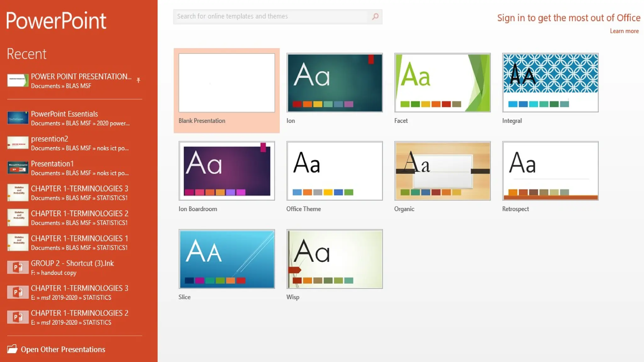
Task: Click the Open Other Presentations folder icon
Action: pos(12,349)
